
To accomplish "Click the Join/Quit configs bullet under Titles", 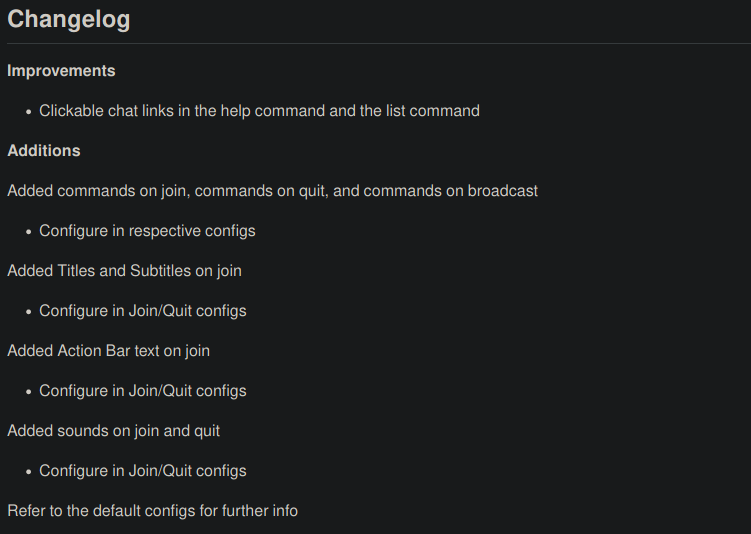I will tap(143, 311).
